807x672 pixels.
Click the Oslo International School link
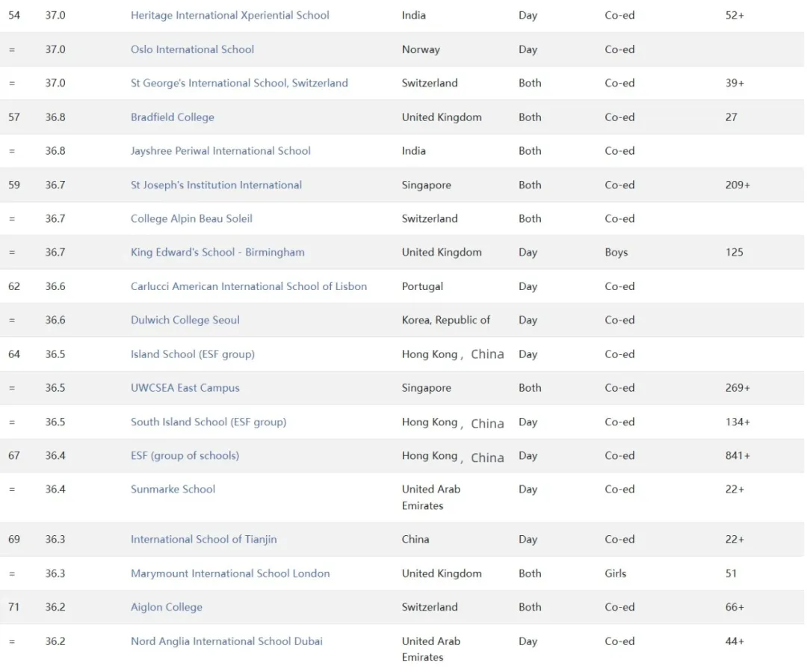(x=192, y=49)
